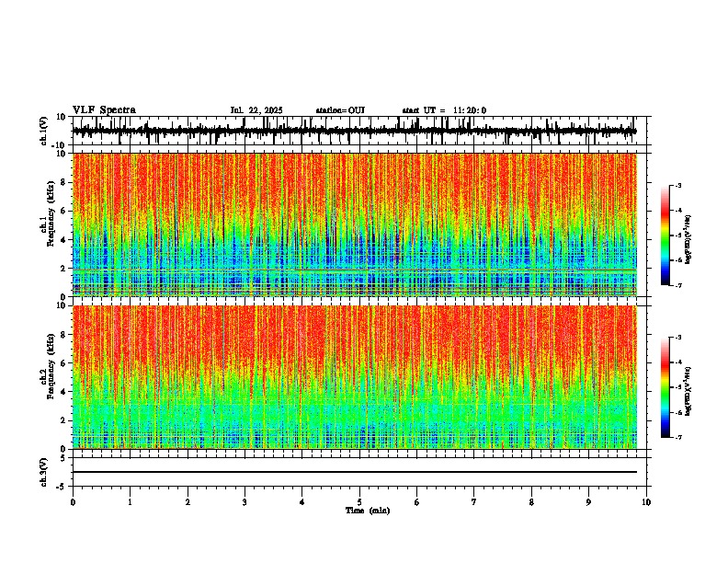
Task: Click the '-3' label on ch.2 colorbar
Action: point(678,338)
